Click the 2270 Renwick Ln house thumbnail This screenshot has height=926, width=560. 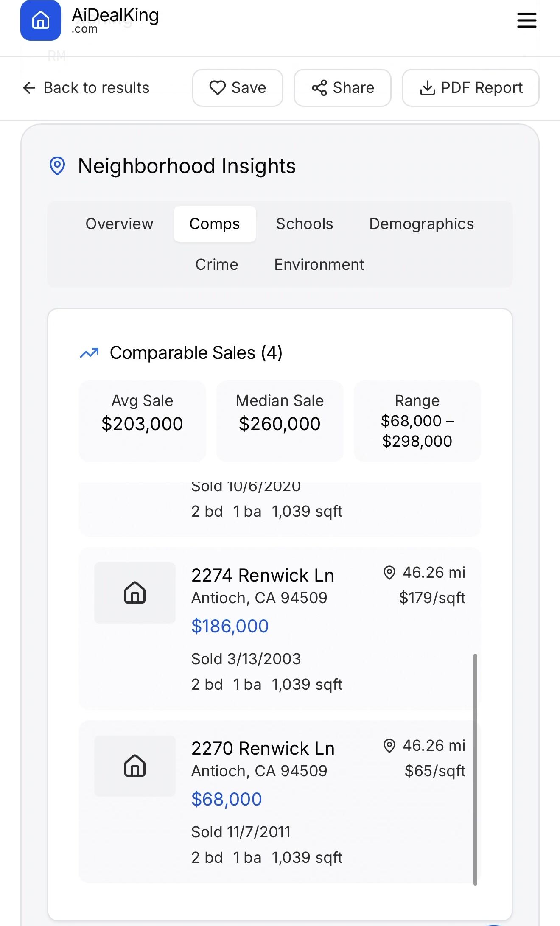135,766
